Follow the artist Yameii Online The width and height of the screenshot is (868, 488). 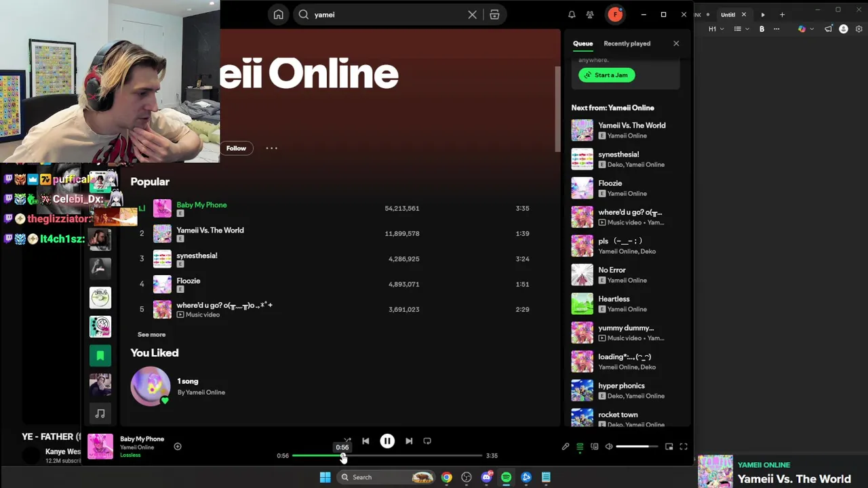tap(236, 148)
